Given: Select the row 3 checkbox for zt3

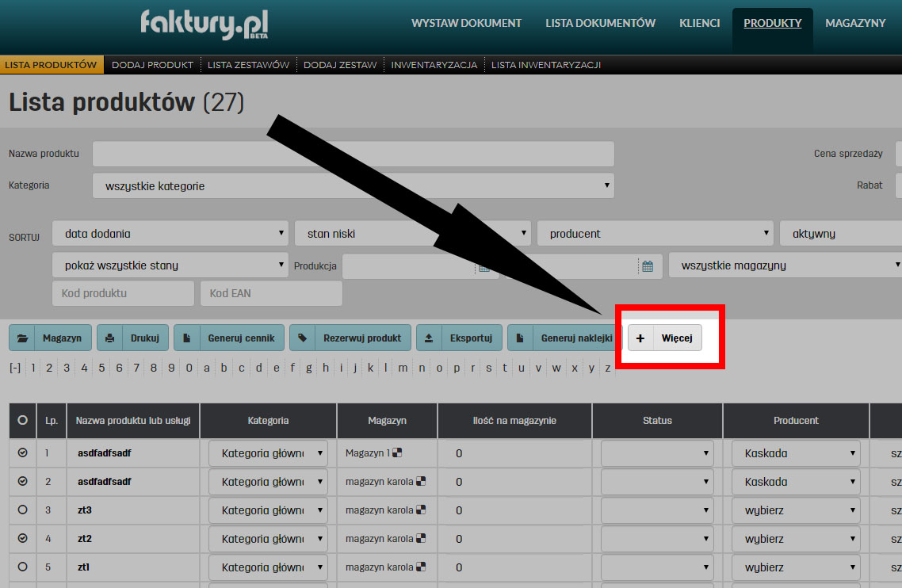Looking at the screenshot, I should (x=23, y=510).
